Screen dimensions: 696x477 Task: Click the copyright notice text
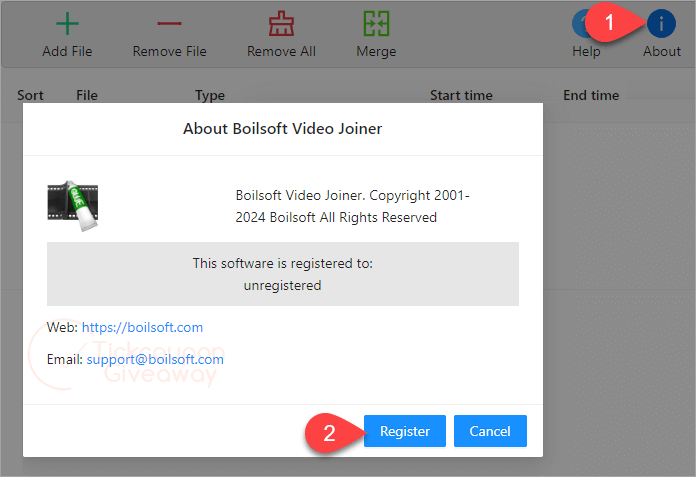(x=352, y=206)
